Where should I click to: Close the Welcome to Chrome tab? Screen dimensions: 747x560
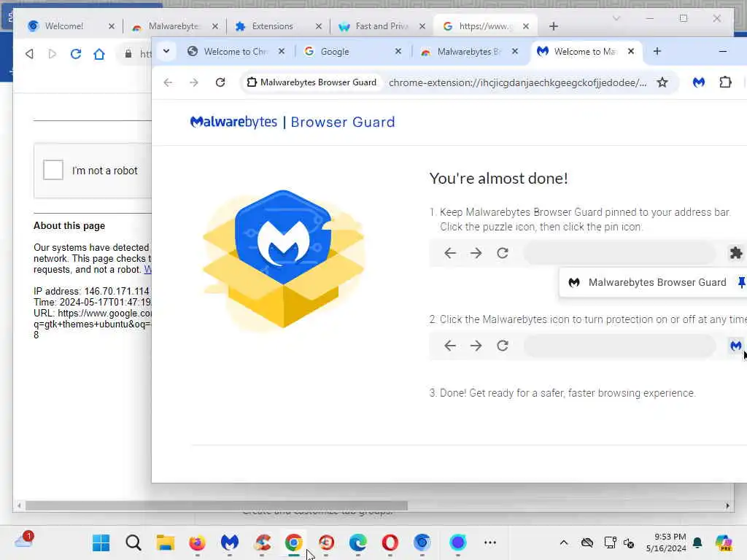point(282,52)
